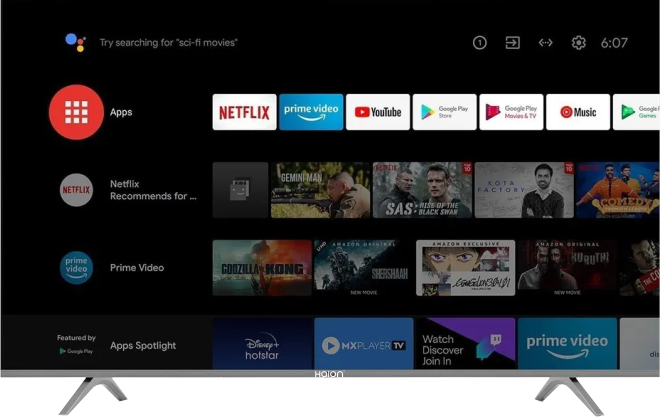The width and height of the screenshot is (660, 417).
Task: Launch the Netflix app tile
Action: coord(245,112)
